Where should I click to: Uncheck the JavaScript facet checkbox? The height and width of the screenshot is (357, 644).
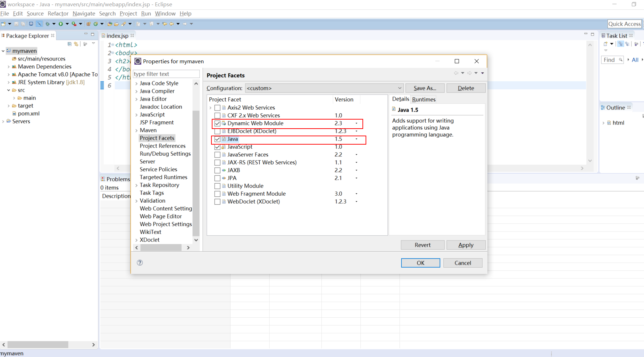pos(217,147)
